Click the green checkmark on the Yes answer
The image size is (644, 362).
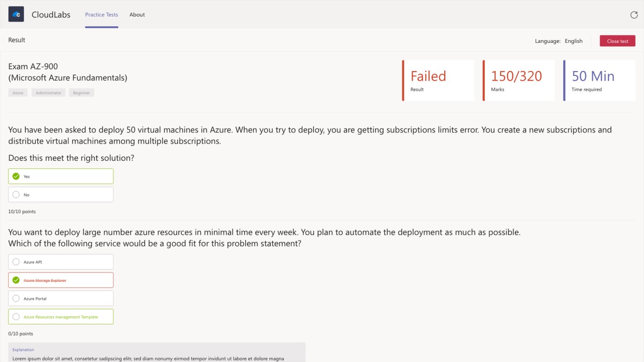click(x=16, y=176)
